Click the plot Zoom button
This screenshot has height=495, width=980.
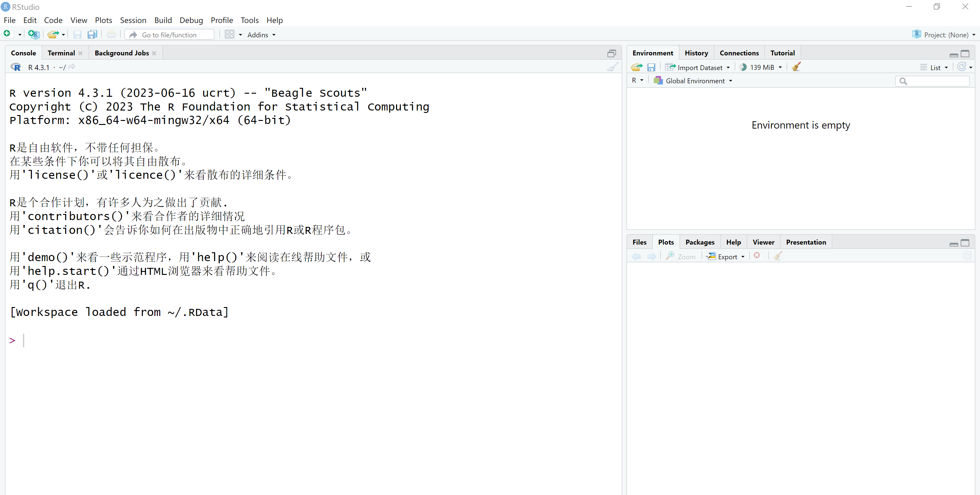681,257
